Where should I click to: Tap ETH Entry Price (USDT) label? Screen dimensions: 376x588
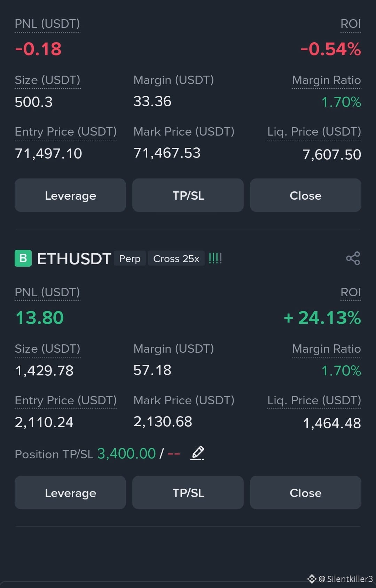[65, 400]
